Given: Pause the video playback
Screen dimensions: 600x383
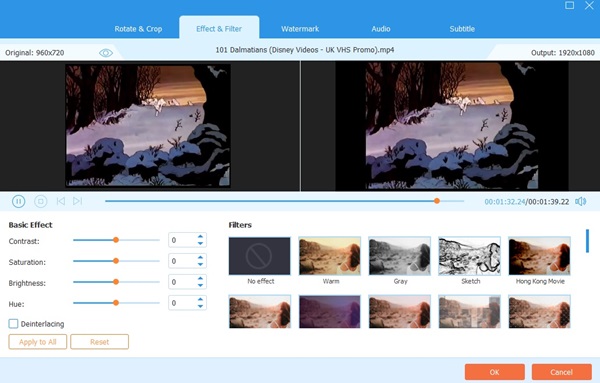Looking at the screenshot, I should tap(18, 201).
